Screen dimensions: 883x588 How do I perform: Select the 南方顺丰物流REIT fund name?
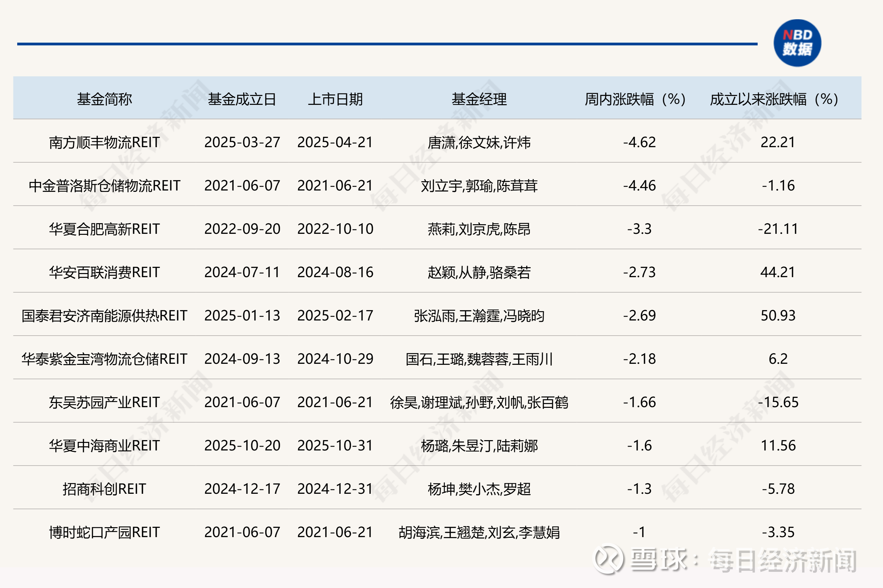coord(104,142)
